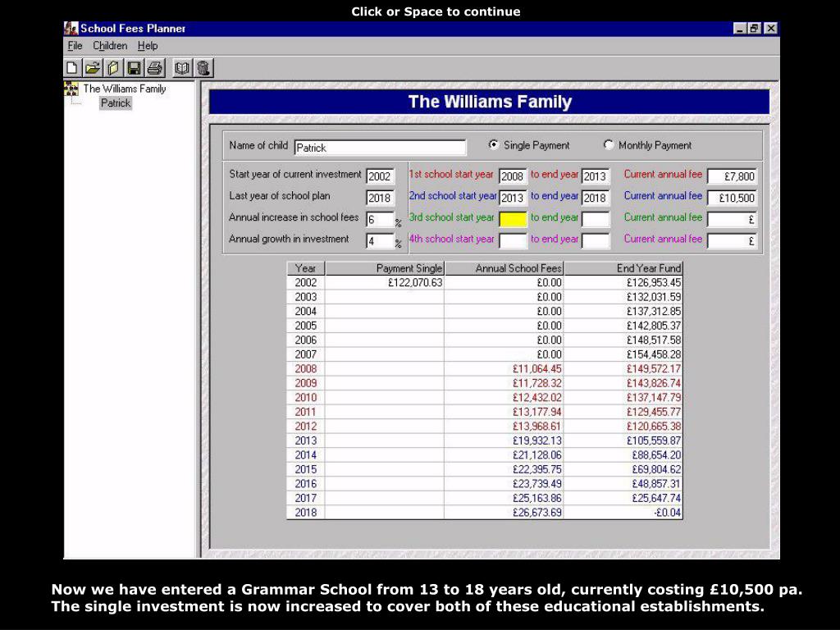Open the Help menu
Viewport: 840px width, 630px height.
click(148, 46)
